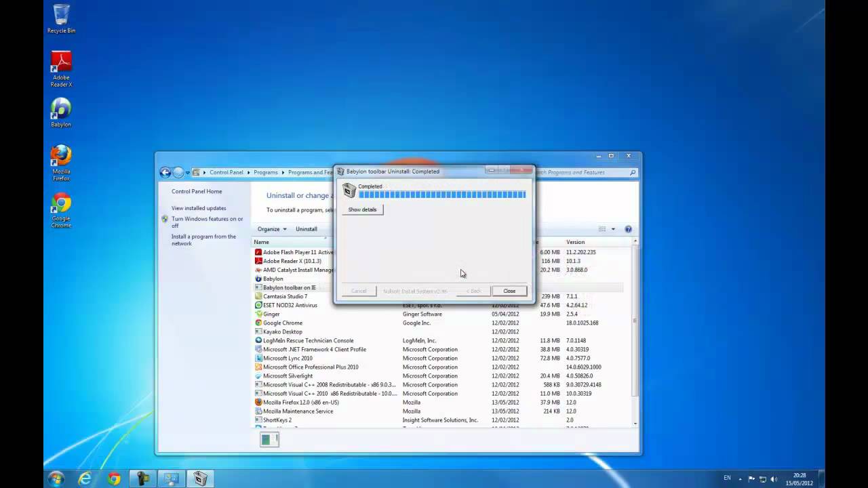Select ShortKeys 2 row

coord(438,420)
